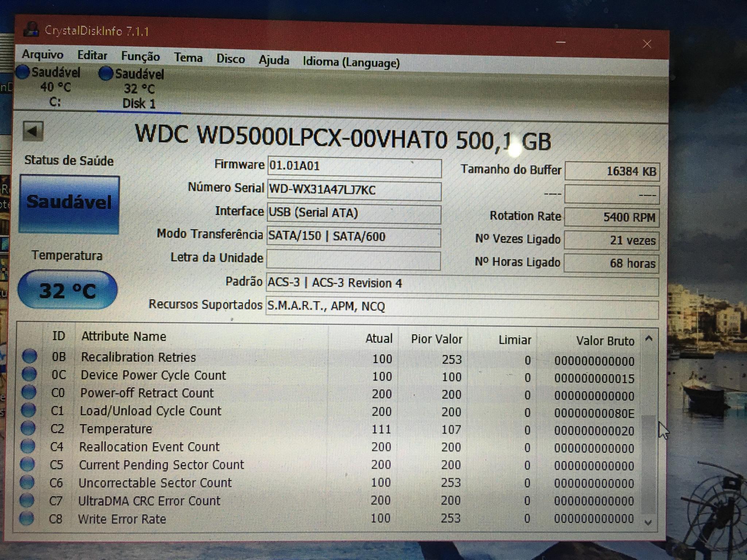Click the blue Saudável health status button
This screenshot has height=560, width=747.
coord(69,204)
